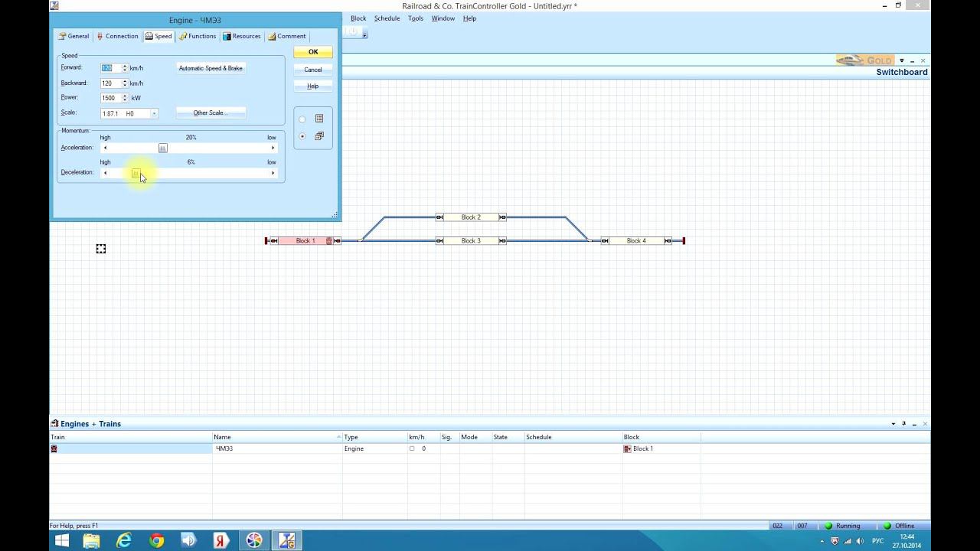980x551 pixels.
Task: Open the Schedule menu
Action: [x=387, y=18]
